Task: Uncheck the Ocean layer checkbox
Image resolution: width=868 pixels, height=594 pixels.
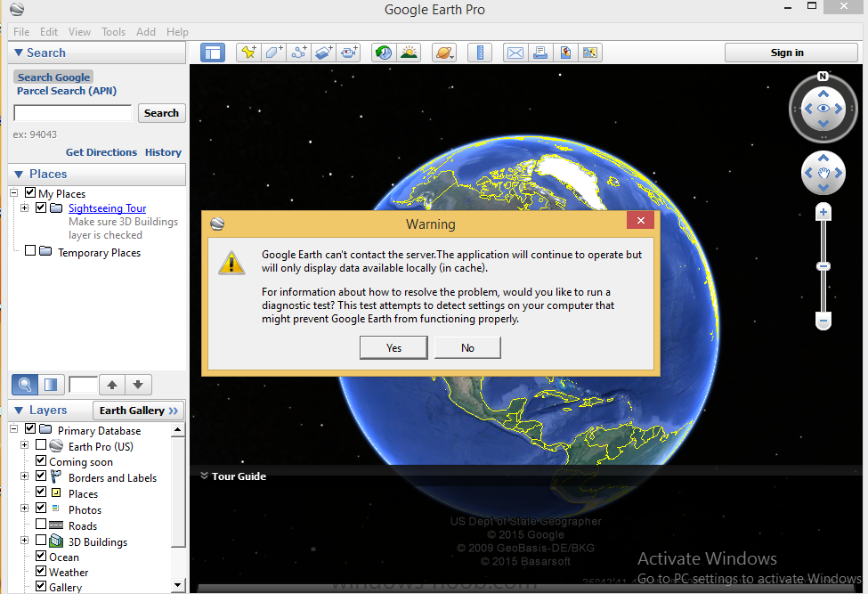Action: click(41, 555)
